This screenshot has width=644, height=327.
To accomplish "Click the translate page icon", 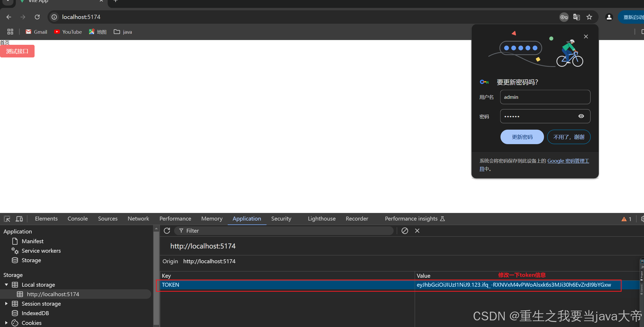I will click(x=576, y=17).
